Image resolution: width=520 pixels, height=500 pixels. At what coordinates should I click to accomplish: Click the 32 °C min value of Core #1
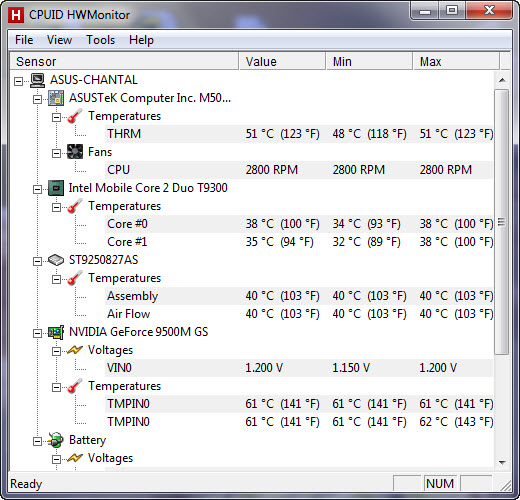tap(366, 242)
